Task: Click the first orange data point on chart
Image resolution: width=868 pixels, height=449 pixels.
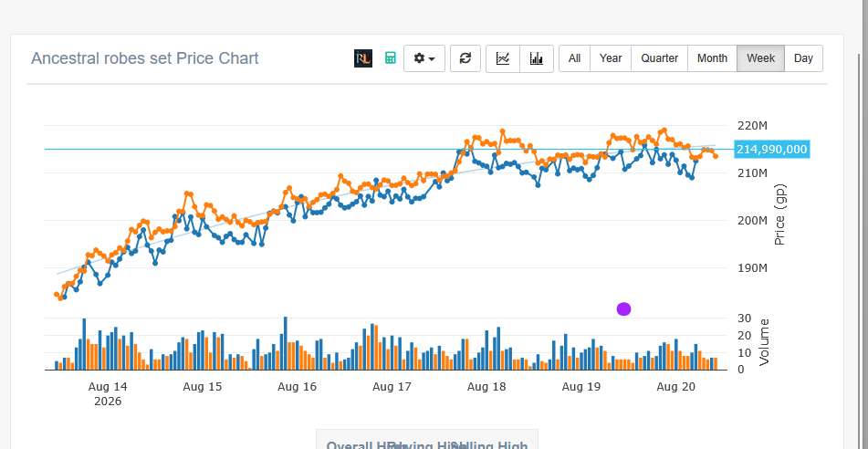Action: point(57,295)
